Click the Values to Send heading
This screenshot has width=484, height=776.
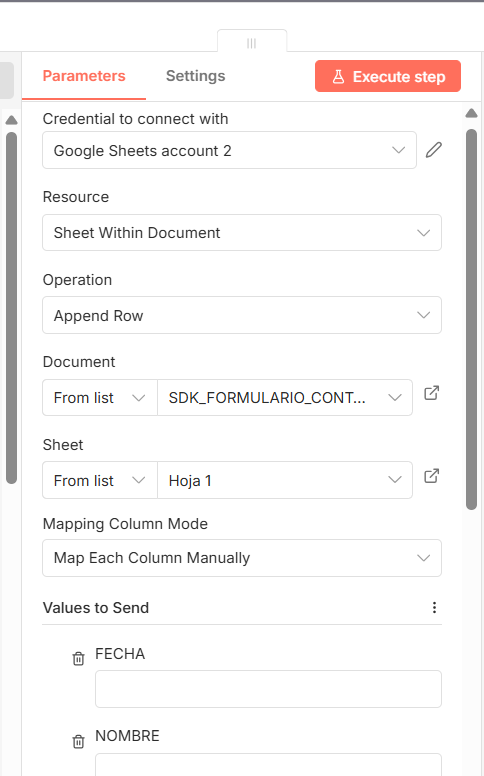point(96,607)
